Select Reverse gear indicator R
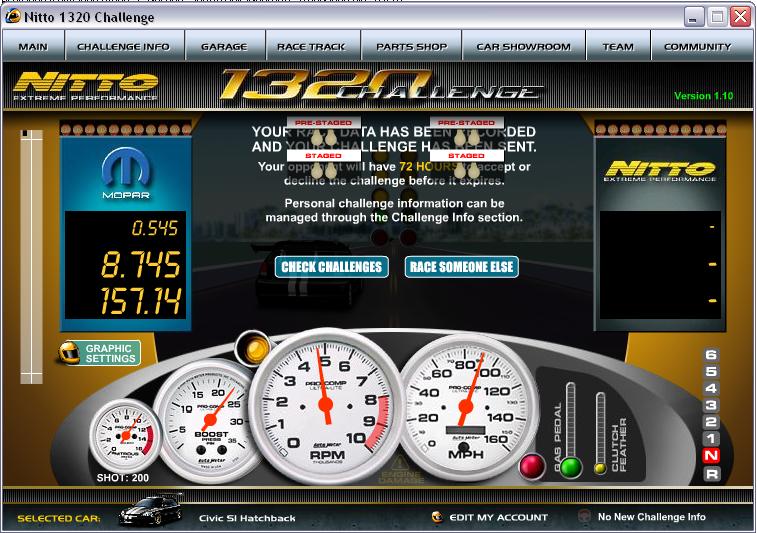This screenshot has width=757, height=533. click(x=711, y=473)
